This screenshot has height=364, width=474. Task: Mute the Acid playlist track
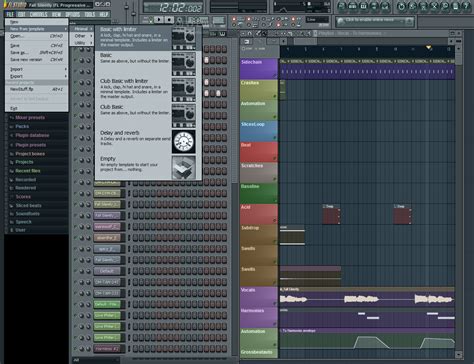pos(275,221)
